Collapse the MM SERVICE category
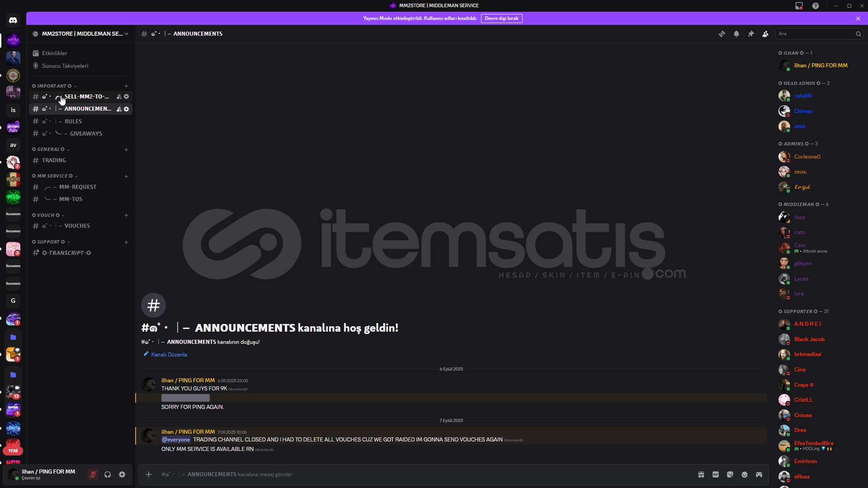The width and height of the screenshot is (868, 488). 55,176
